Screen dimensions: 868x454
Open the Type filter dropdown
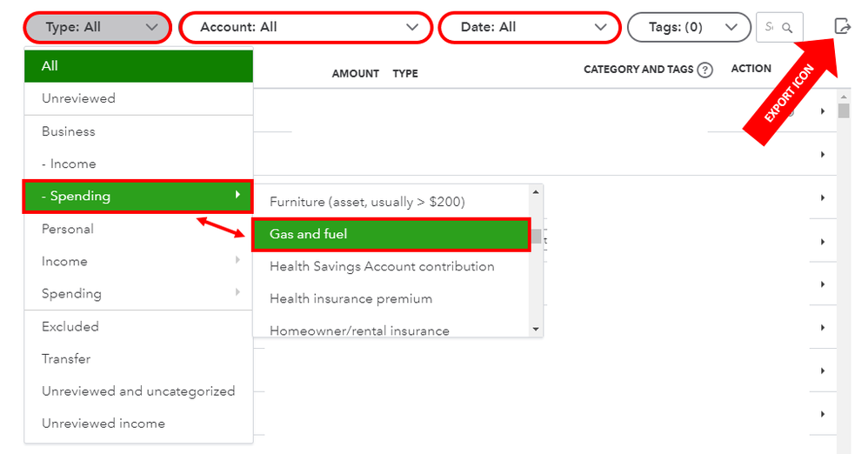(x=97, y=28)
